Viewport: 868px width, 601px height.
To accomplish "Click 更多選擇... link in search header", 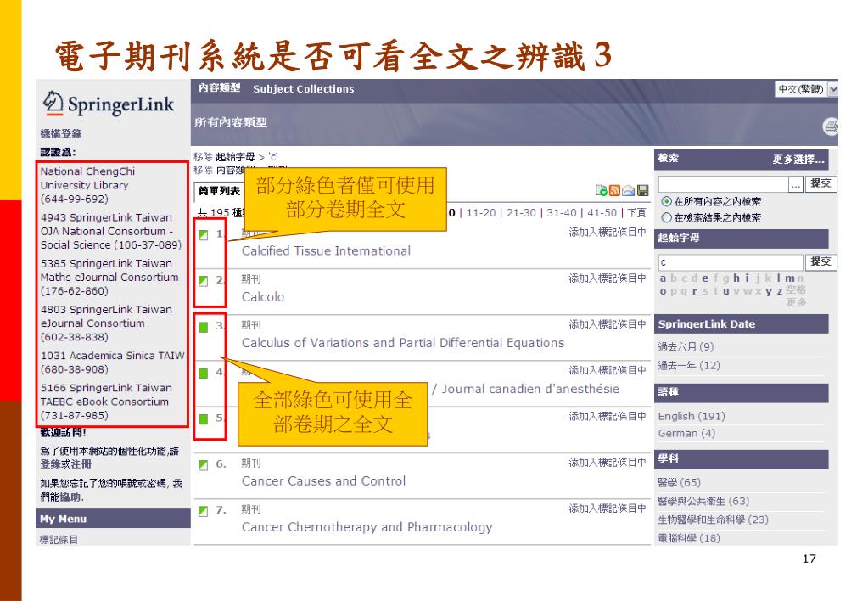I will point(798,160).
